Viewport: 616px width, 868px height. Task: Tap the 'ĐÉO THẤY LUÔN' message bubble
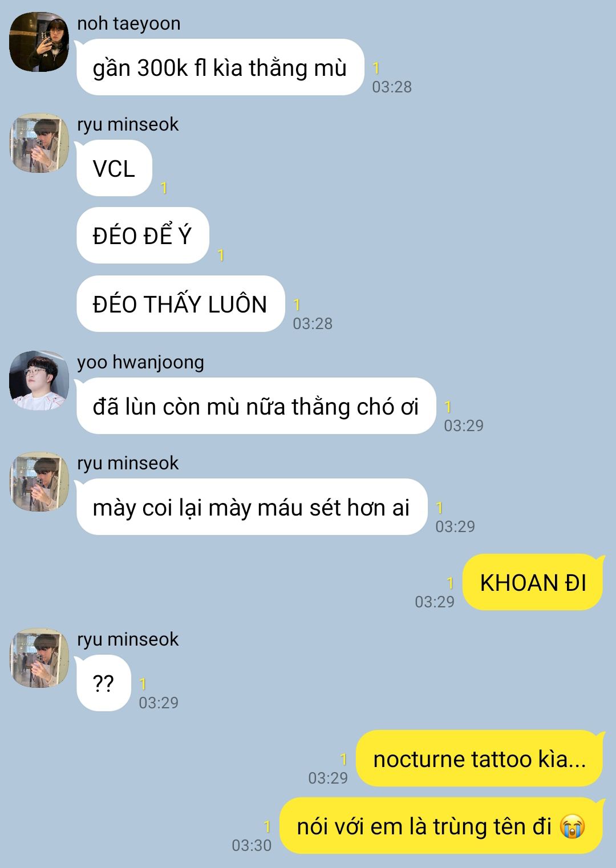click(180, 304)
